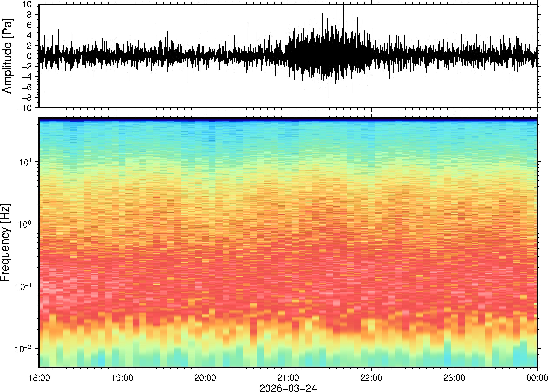Click the 18:00 time axis label
This screenshot has height=392, width=548.
pyautogui.click(x=39, y=378)
